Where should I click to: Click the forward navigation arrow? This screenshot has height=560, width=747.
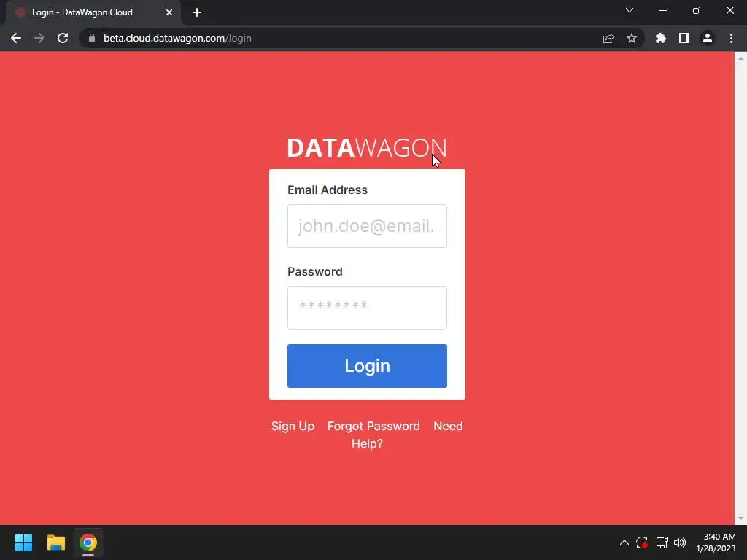coord(39,38)
